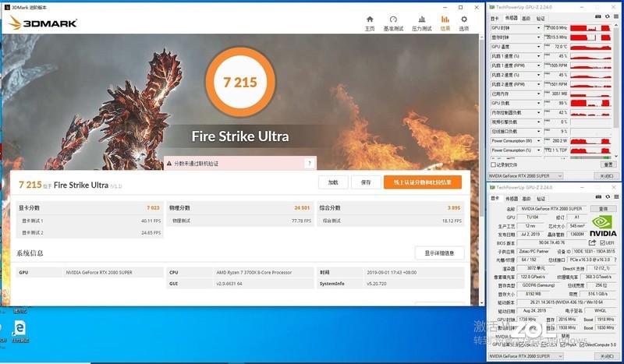
Task: Toggle 记录到文件 log to file checkbox
Action: tap(494, 164)
